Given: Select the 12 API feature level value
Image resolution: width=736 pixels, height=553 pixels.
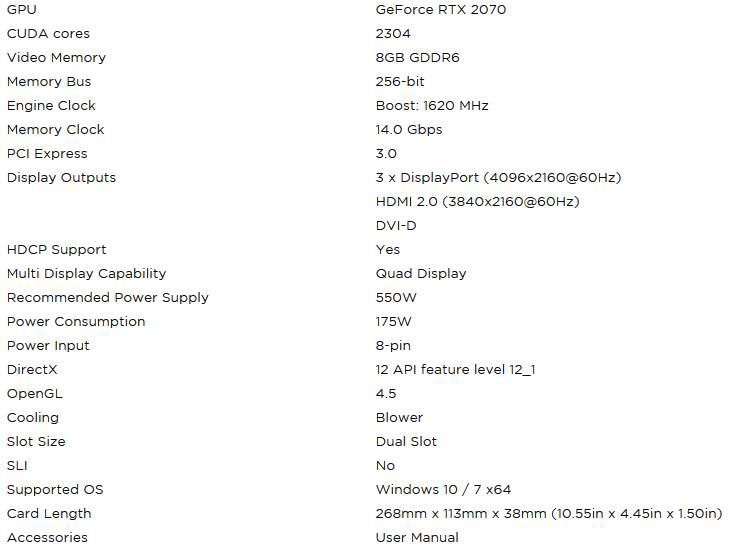Looking at the screenshot, I should coord(455,370).
